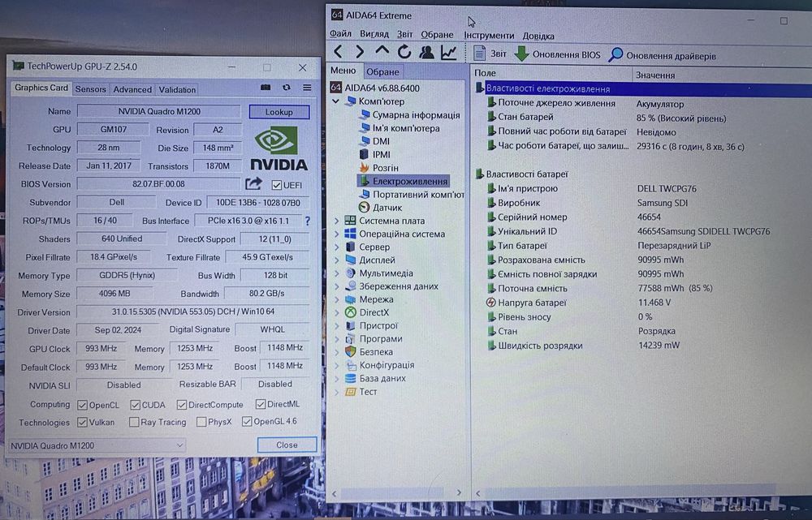Toggle the OpenGL 4.6 checkbox
Image resolution: width=812 pixels, height=520 pixels.
[x=247, y=421]
